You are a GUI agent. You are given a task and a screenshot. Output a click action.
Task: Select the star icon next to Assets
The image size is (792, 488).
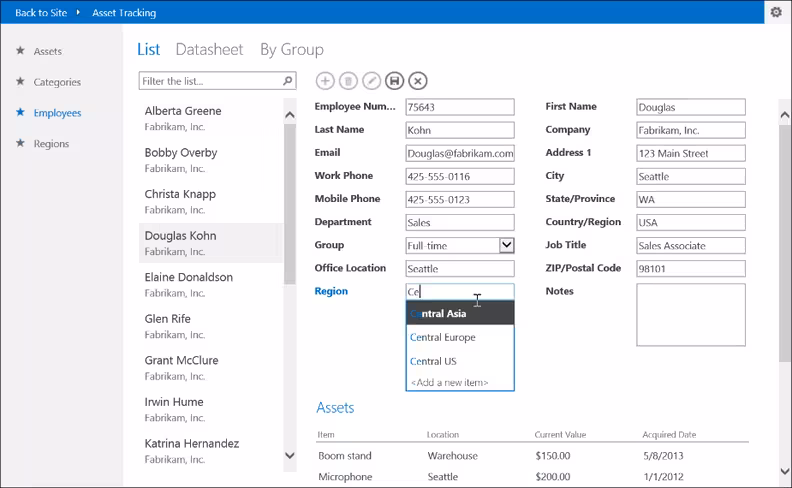[20, 51]
